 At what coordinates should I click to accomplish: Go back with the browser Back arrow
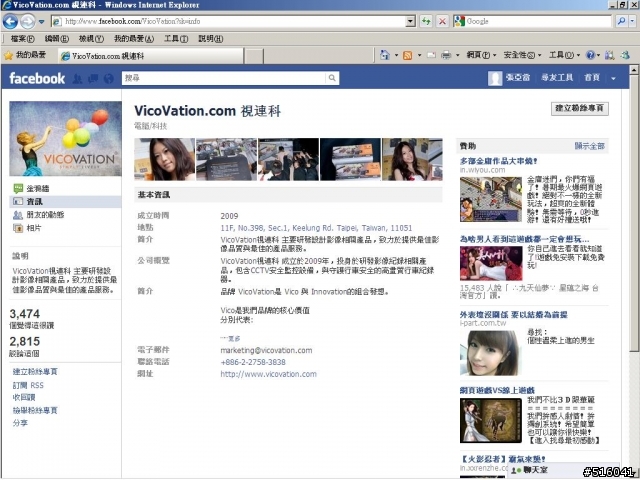click(x=11, y=21)
